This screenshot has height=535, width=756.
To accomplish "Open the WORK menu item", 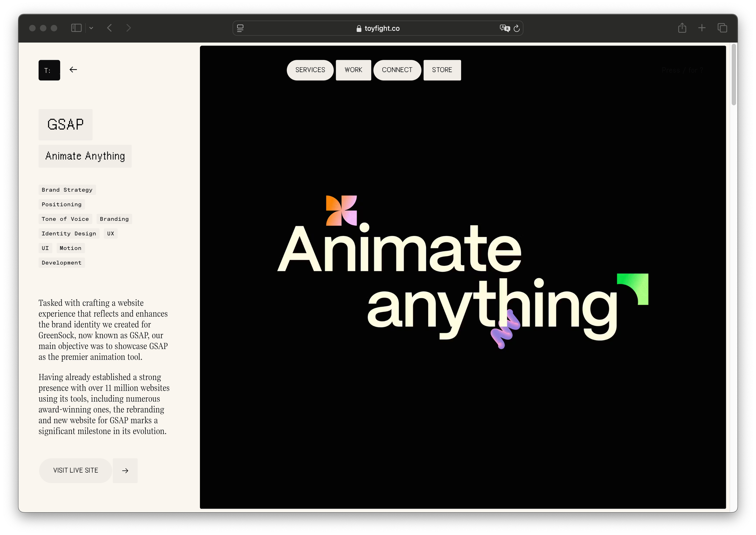I will point(353,70).
